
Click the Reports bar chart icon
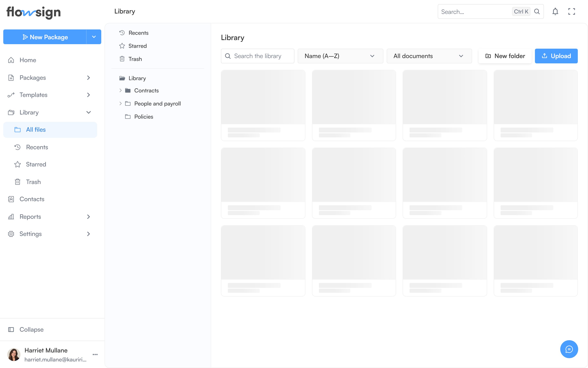click(x=11, y=217)
